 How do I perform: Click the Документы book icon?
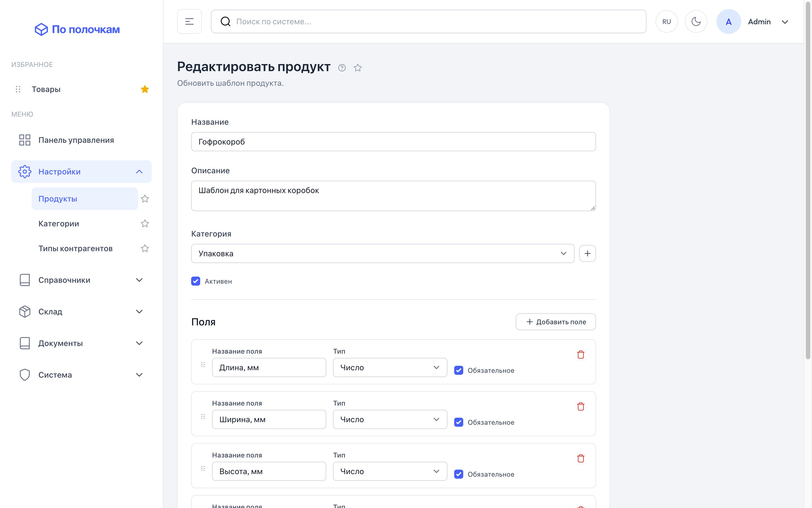coord(25,343)
